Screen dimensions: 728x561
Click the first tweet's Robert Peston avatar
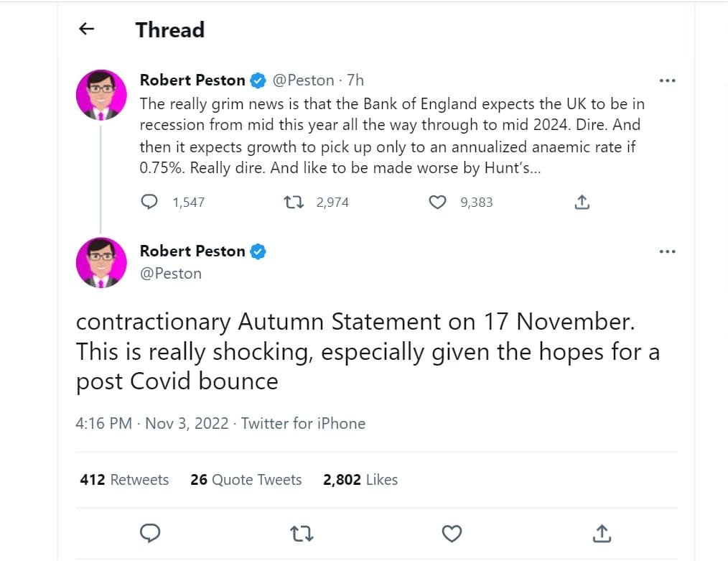pos(101,95)
